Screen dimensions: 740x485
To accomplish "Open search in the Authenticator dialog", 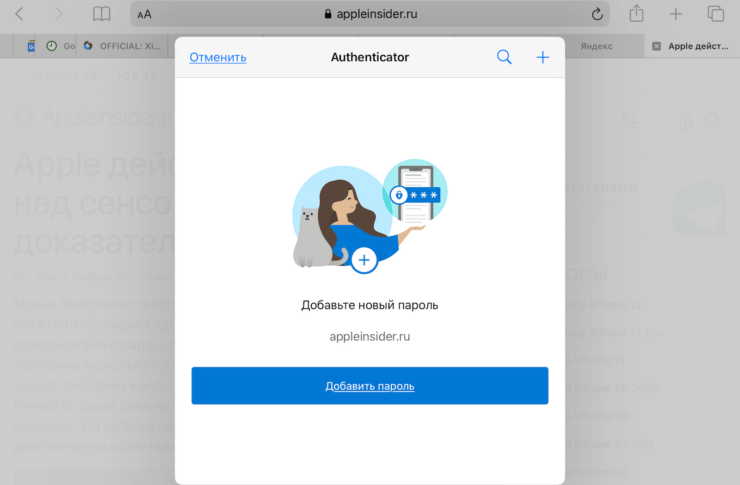I will click(x=504, y=57).
